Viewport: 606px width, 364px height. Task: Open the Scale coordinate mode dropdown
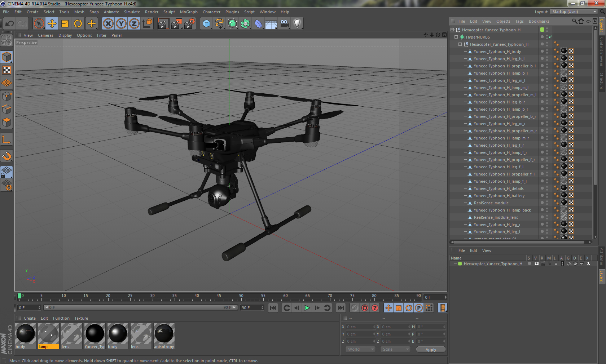[395, 349]
